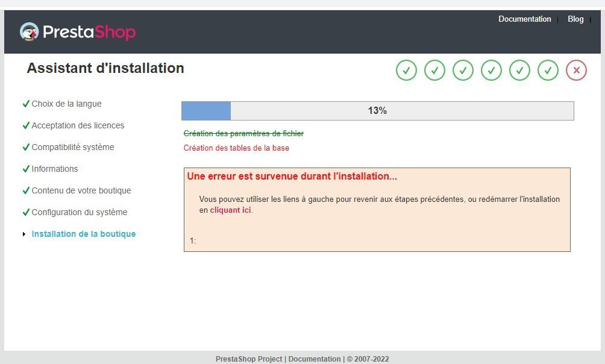This screenshot has height=364, width=605.
Task: Click the PrestaShop puffin logo icon
Action: click(x=30, y=31)
